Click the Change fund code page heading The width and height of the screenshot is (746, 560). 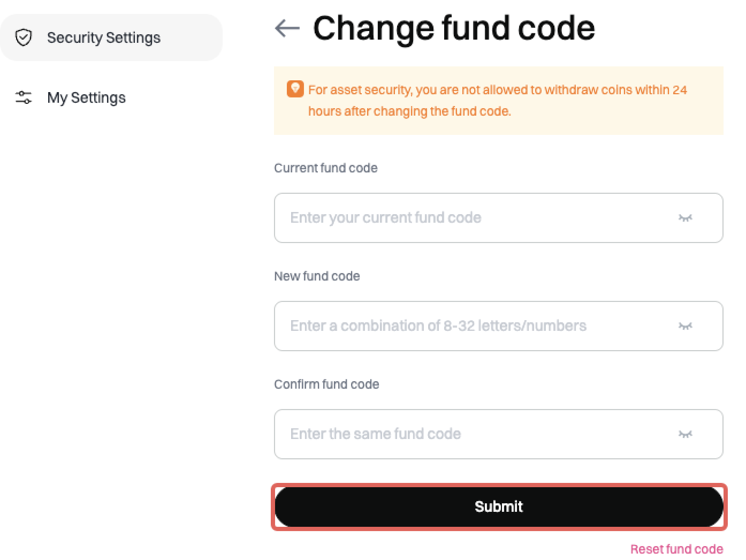tap(454, 28)
